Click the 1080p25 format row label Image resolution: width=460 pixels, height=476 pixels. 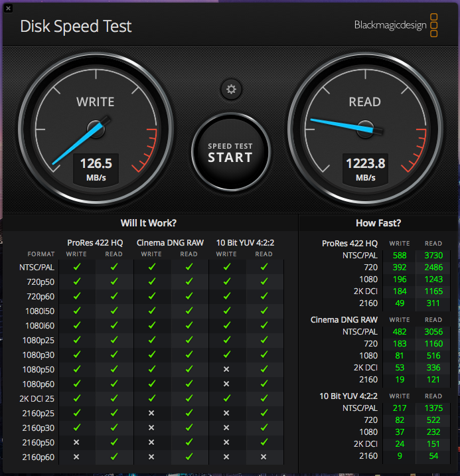tap(38, 341)
